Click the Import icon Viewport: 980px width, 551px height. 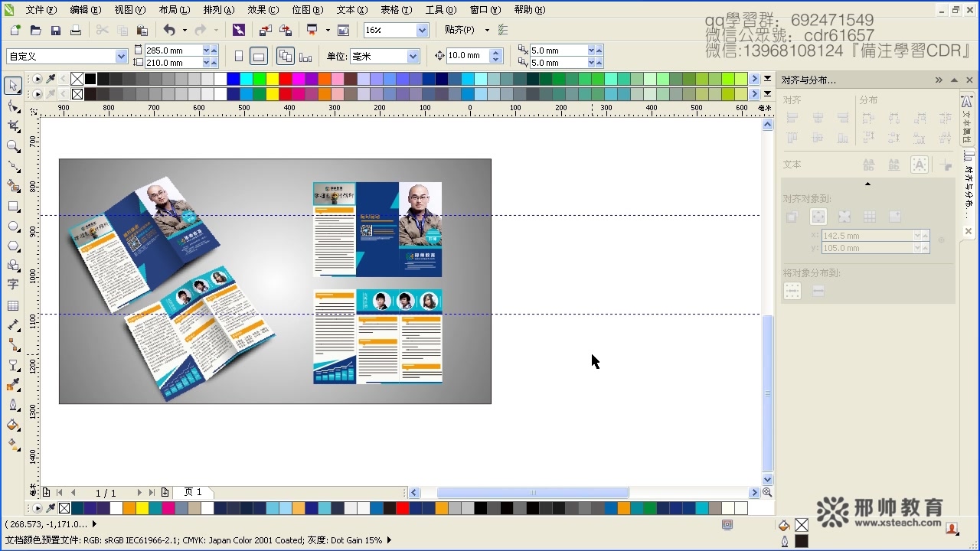point(265,30)
